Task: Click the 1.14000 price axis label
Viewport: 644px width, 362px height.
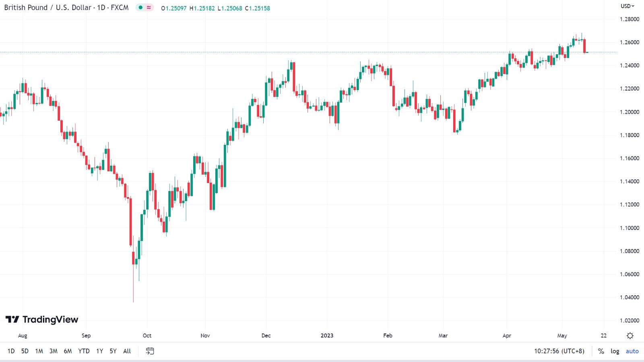Action: (630, 181)
